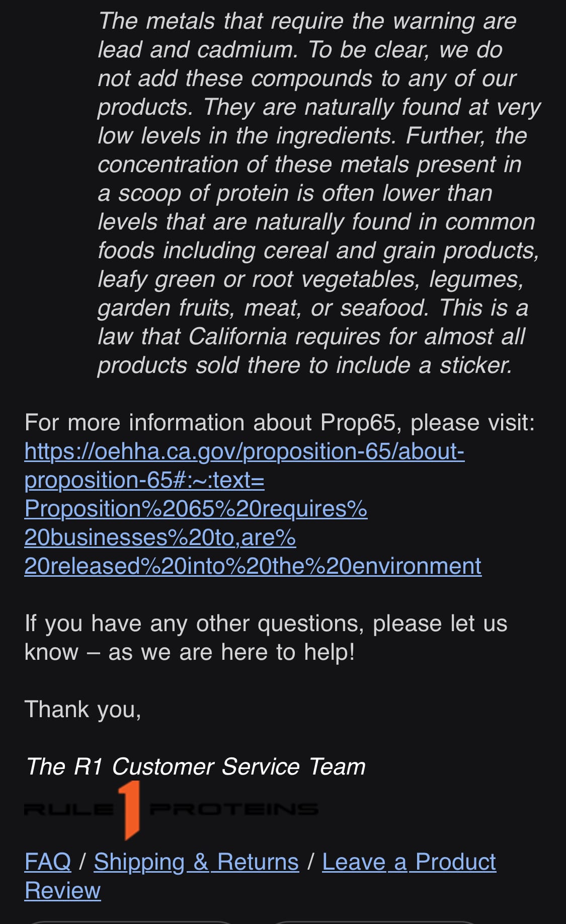Open the Shipping & Returns link
566x924 pixels.
196,862
